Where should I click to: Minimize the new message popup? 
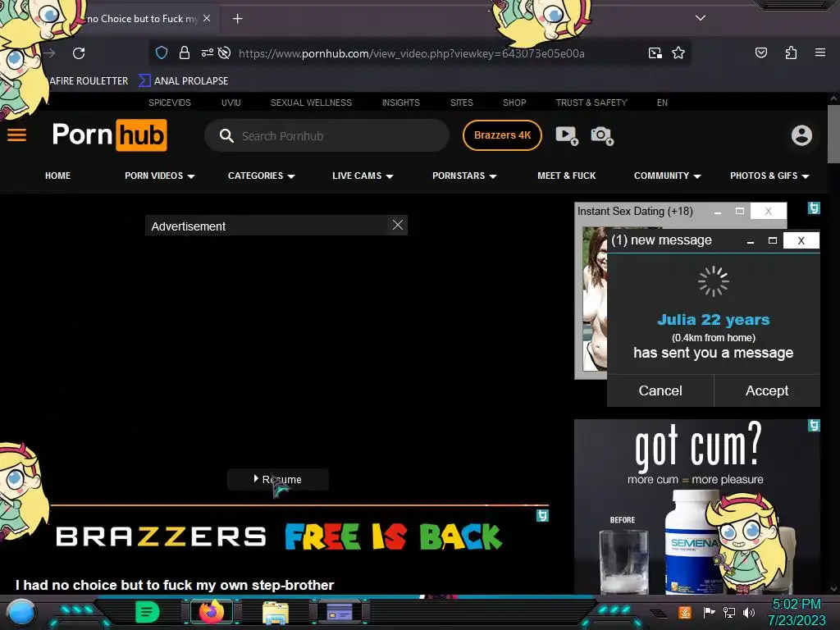(x=751, y=241)
